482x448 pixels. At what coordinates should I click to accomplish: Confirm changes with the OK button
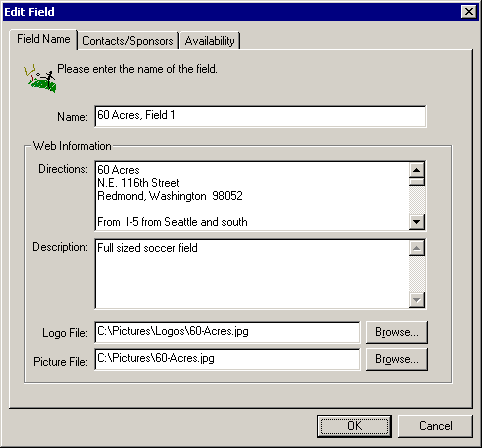coord(354,426)
